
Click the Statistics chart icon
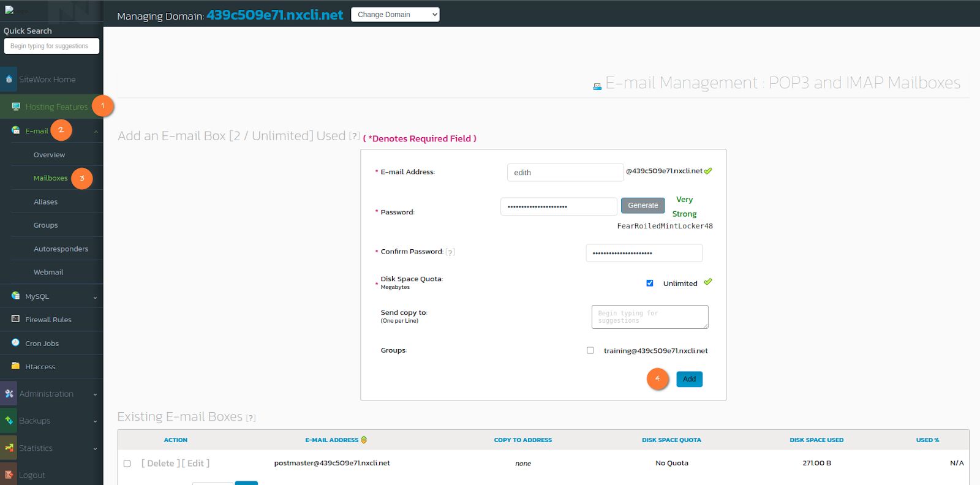[9, 448]
